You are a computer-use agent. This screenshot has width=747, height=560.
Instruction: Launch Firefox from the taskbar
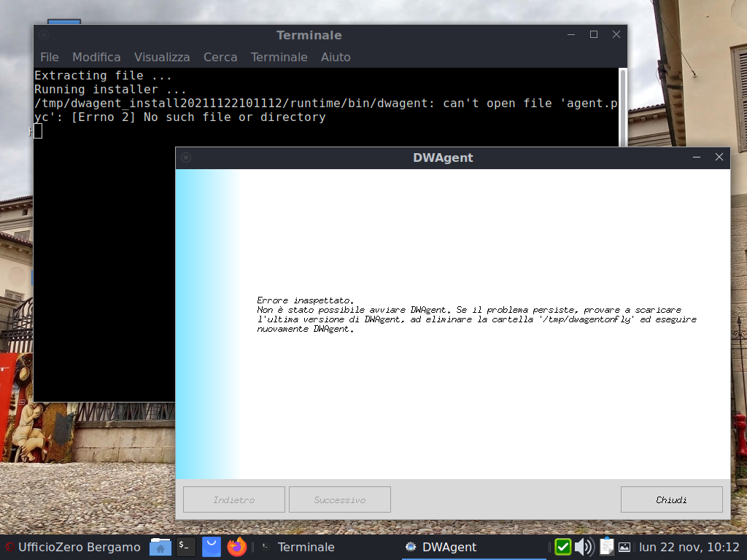237,547
